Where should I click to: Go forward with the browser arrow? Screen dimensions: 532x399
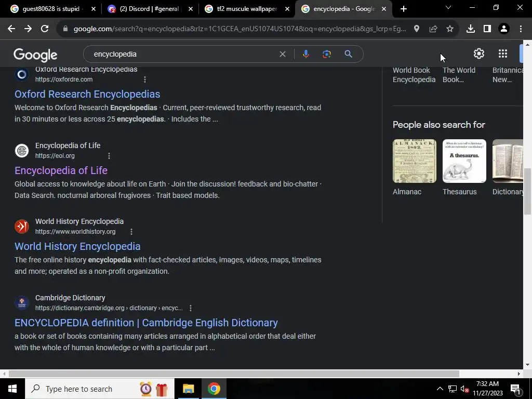point(28,29)
